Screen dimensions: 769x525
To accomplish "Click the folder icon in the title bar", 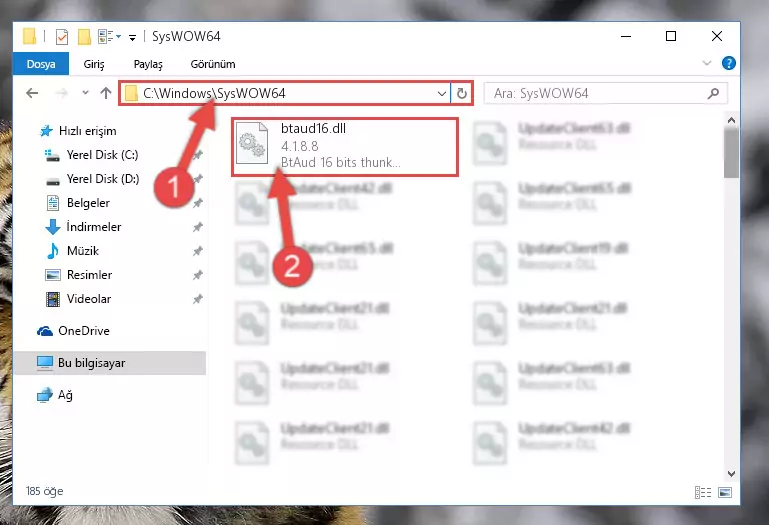I will (x=29, y=37).
